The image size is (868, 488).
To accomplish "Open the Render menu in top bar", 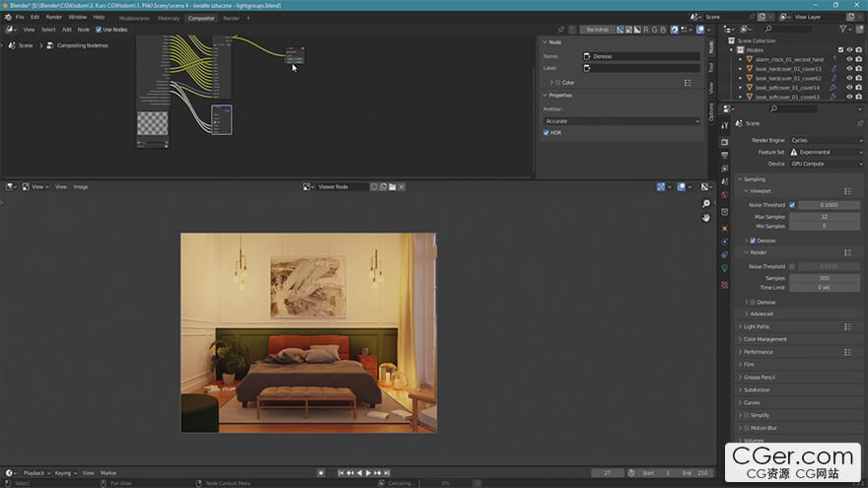I will click(x=54, y=17).
